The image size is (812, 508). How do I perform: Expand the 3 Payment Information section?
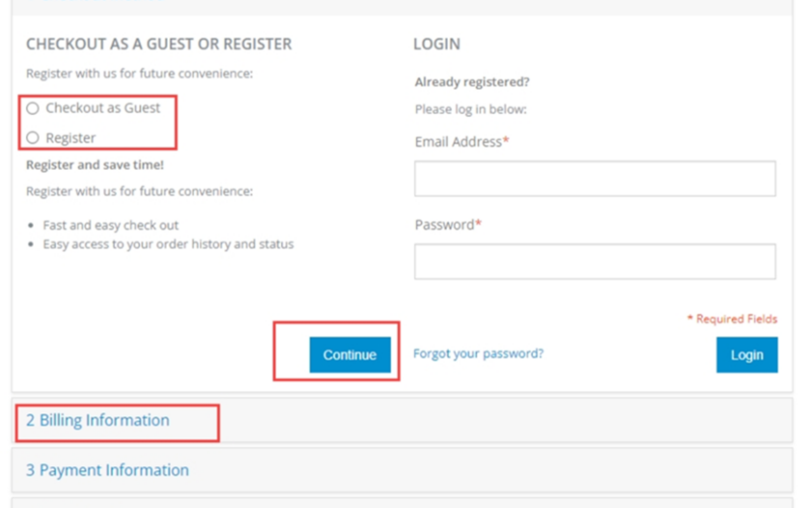pyautogui.click(x=108, y=470)
